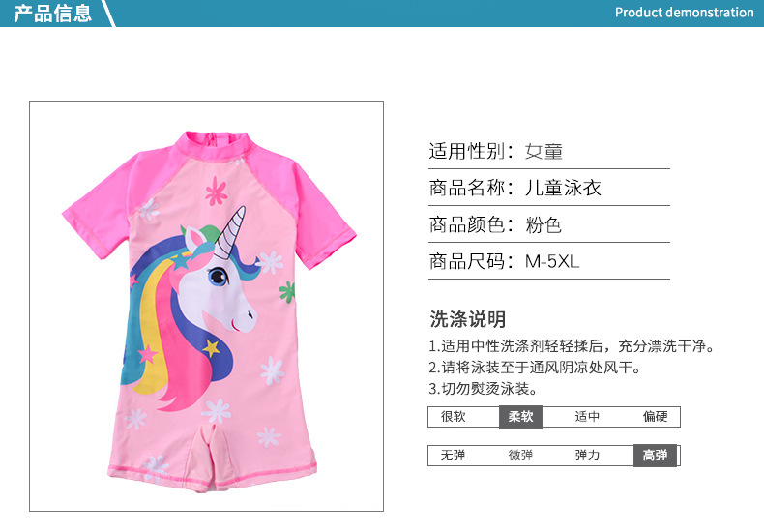Click the first washing instruction line
Image resolution: width=764 pixels, height=532 pixels.
point(572,346)
